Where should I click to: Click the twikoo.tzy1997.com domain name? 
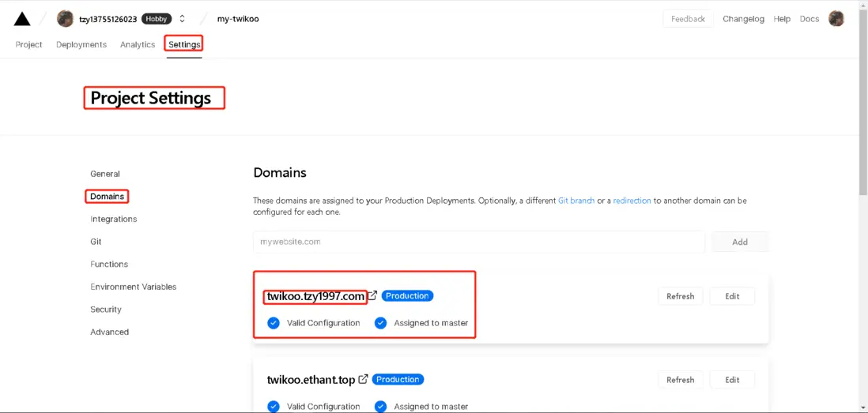coord(315,297)
